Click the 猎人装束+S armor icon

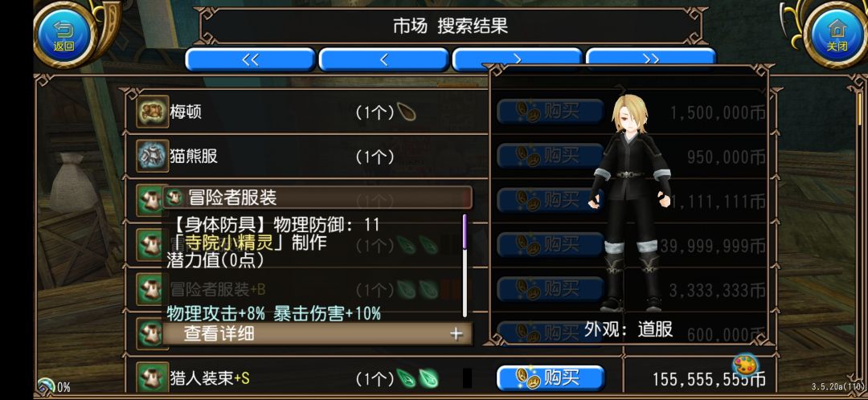pyautogui.click(x=152, y=378)
